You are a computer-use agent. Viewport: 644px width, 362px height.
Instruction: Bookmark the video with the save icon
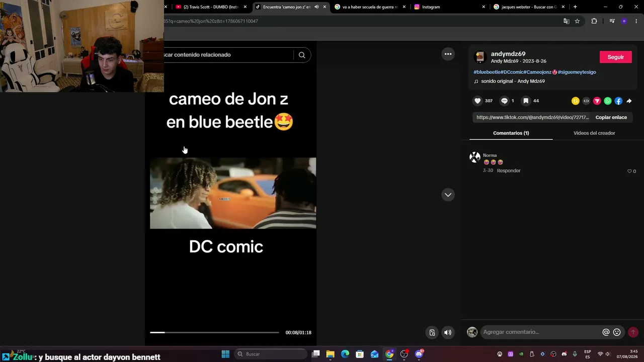(526, 101)
